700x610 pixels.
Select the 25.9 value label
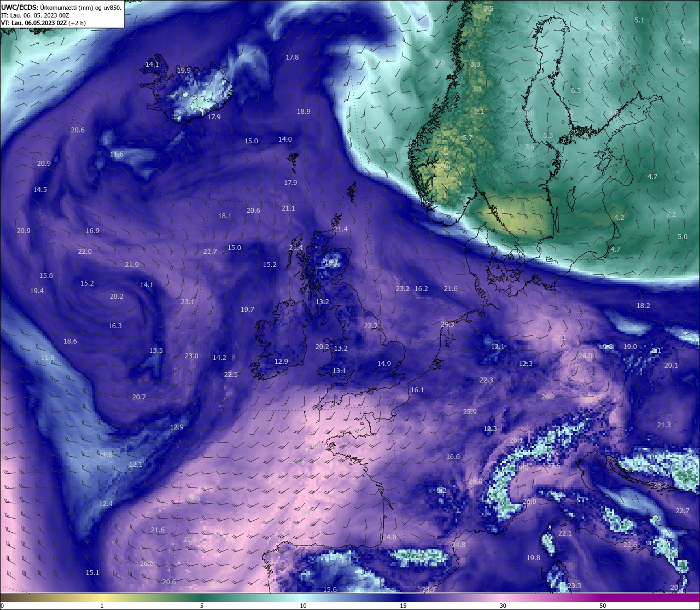(x=470, y=412)
